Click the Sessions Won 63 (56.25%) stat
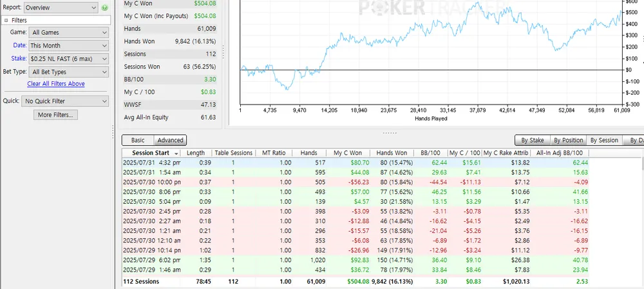Screen dimensions: 644x289 (169, 66)
